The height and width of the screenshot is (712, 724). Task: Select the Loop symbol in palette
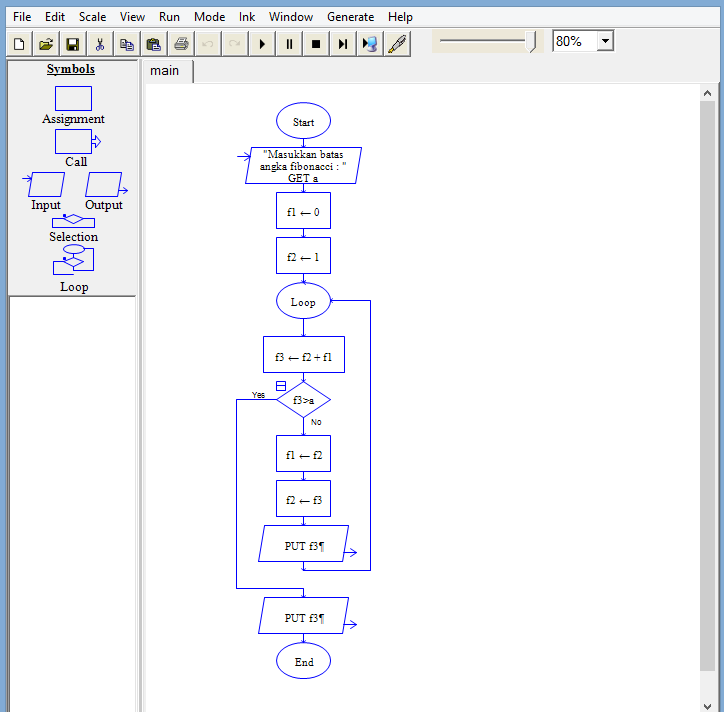[x=73, y=260]
